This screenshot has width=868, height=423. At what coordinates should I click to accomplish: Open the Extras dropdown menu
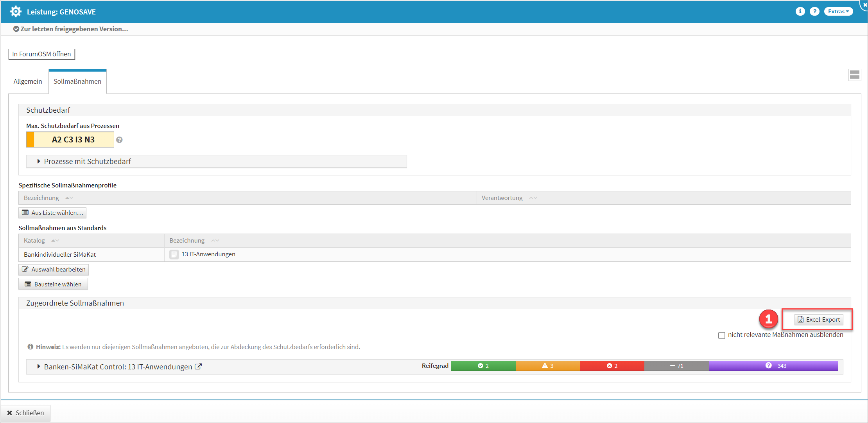pos(838,11)
